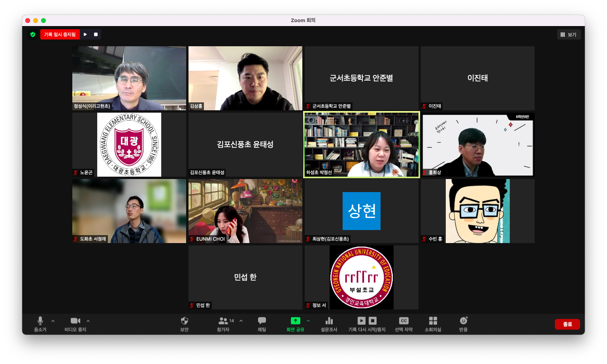Resume recording with the top play button

85,34
